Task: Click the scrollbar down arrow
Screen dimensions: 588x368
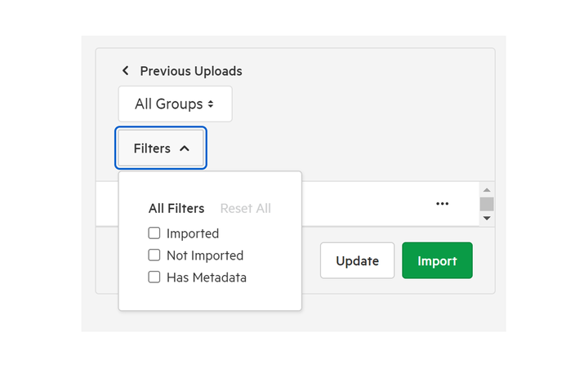Action: [x=487, y=218]
